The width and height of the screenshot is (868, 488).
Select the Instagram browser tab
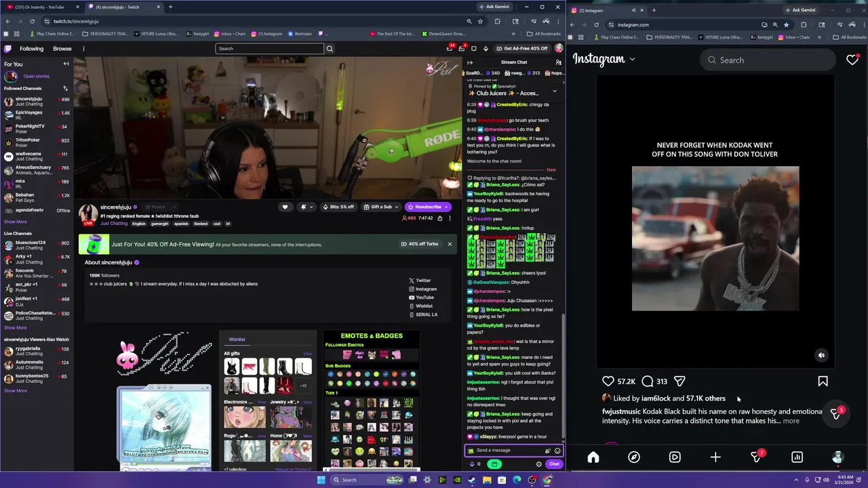pyautogui.click(x=607, y=10)
